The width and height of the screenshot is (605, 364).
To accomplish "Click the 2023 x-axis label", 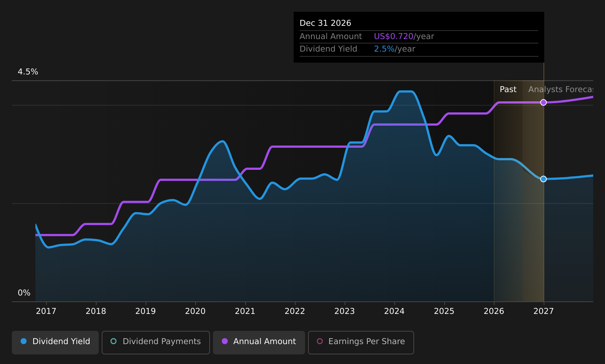I will [345, 311].
